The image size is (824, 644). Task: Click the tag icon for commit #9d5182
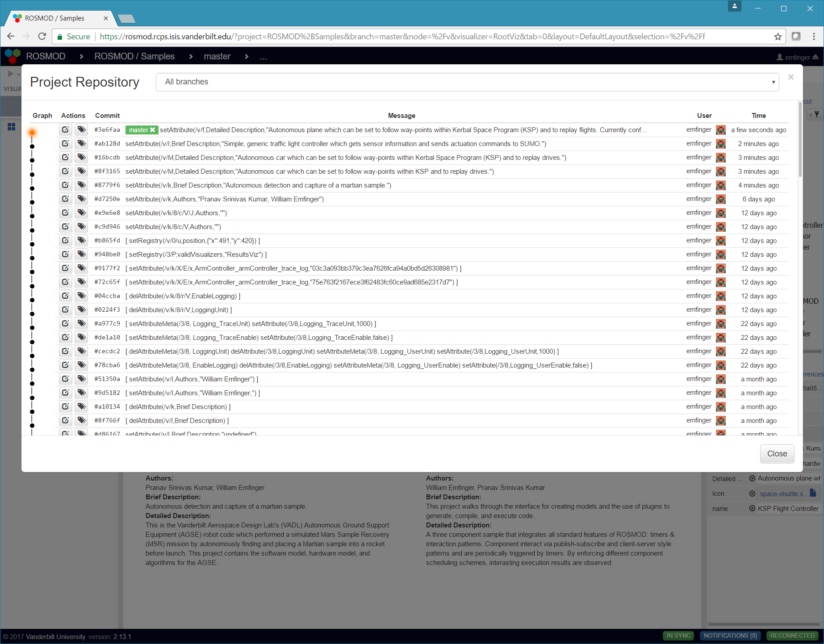(81, 393)
